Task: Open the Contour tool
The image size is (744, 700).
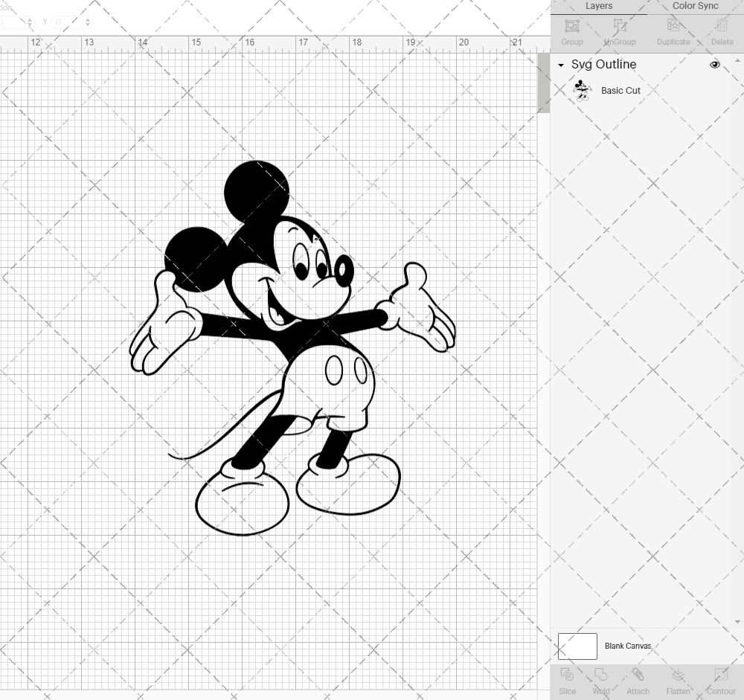Action: 719,678
